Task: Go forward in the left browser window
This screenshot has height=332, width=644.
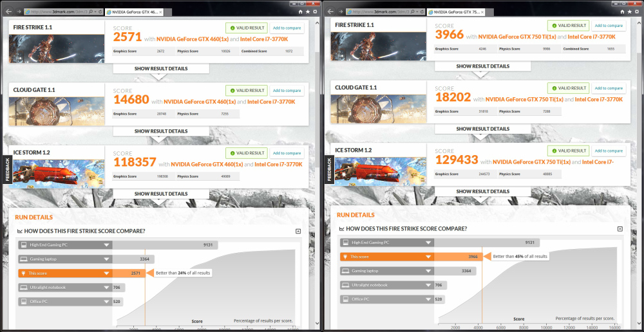Action: pyautogui.click(x=19, y=12)
